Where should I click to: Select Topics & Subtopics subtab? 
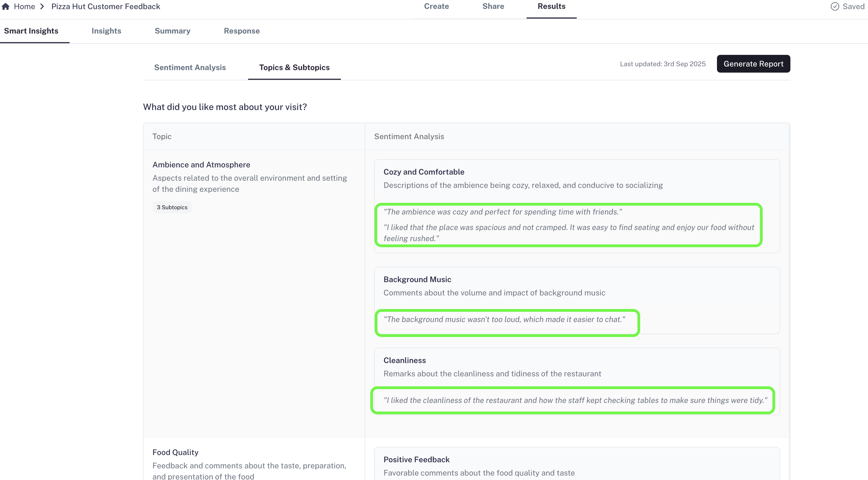[x=294, y=67]
